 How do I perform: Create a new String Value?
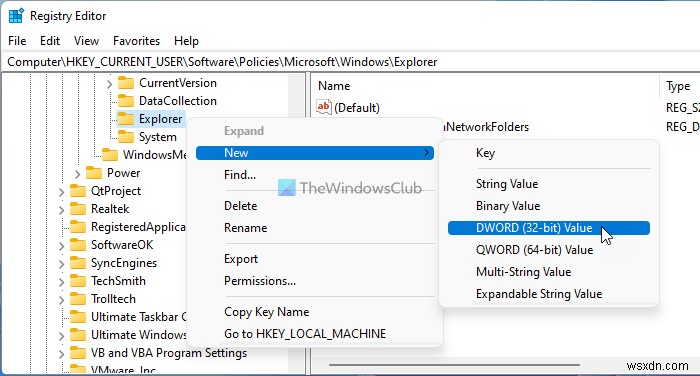(x=507, y=184)
